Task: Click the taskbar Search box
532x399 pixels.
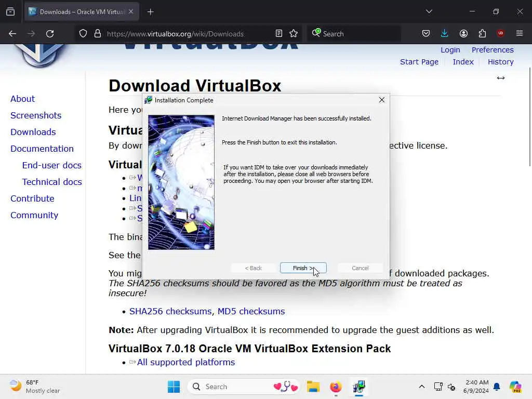Action: pyautogui.click(x=243, y=387)
